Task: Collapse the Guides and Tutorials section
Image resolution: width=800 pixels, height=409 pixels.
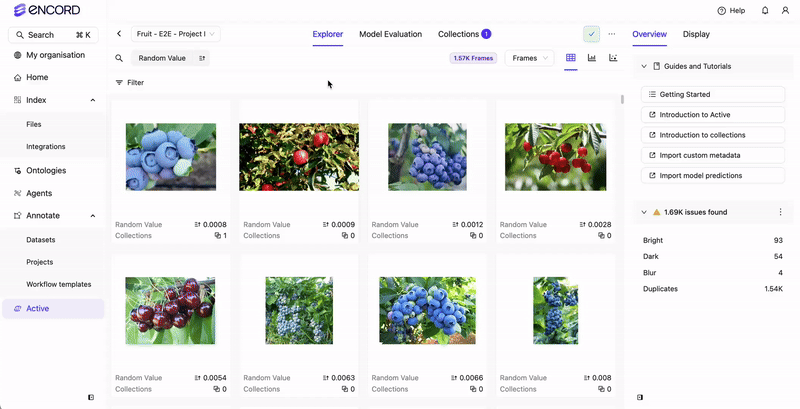Action: point(644,66)
